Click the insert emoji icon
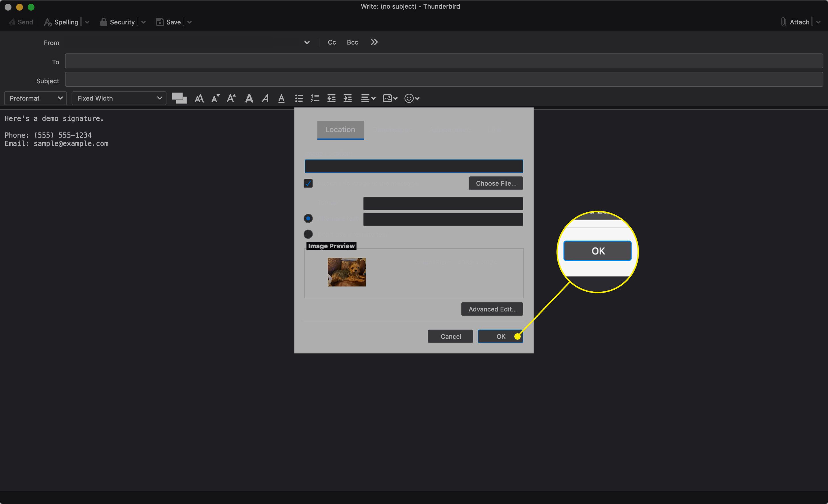 409,98
